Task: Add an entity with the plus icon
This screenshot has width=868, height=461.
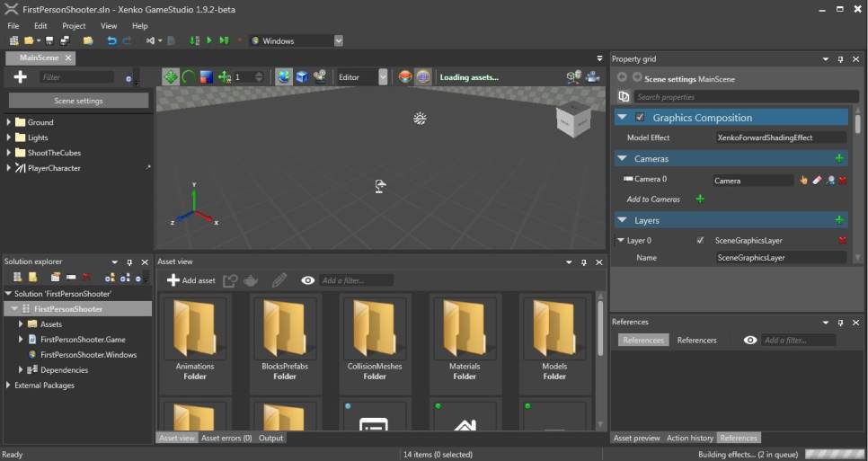Action: pyautogui.click(x=21, y=77)
